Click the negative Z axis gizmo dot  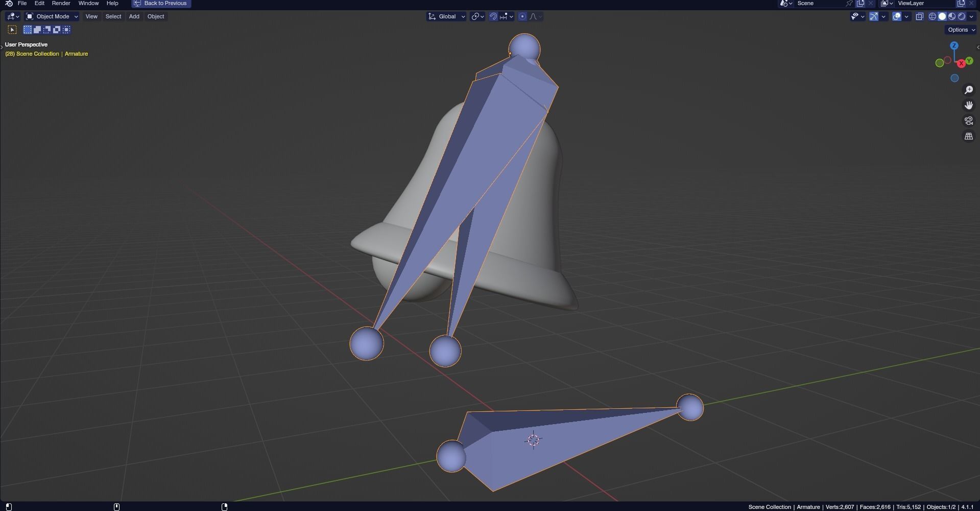point(954,78)
